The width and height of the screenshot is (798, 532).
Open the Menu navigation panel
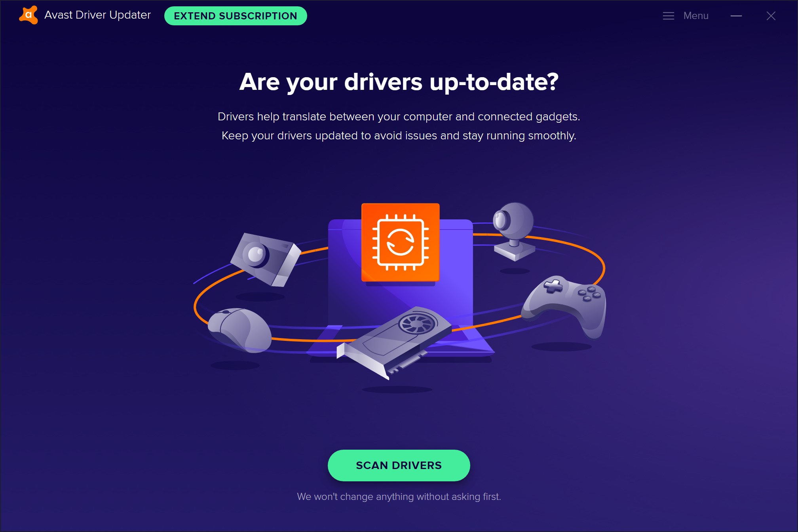[686, 15]
